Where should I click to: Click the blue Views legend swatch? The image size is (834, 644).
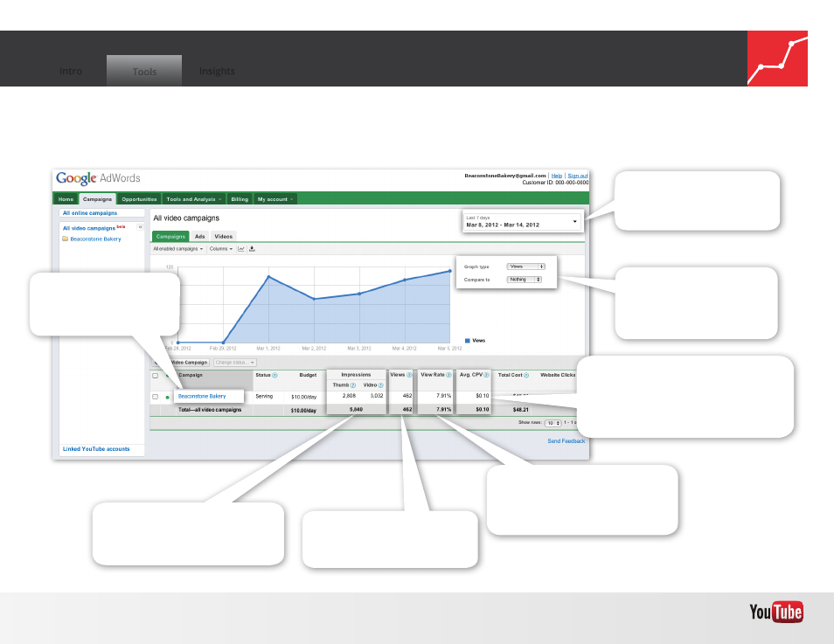pos(468,340)
